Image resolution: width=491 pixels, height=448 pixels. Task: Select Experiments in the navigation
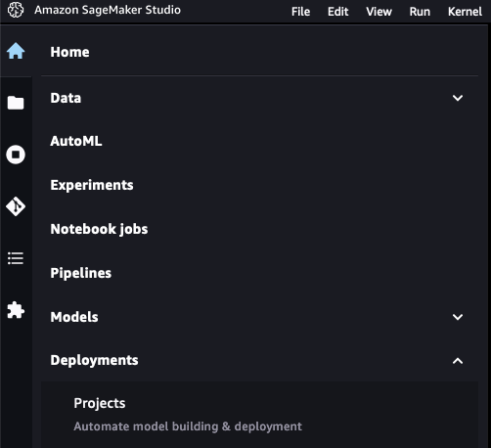tap(92, 185)
